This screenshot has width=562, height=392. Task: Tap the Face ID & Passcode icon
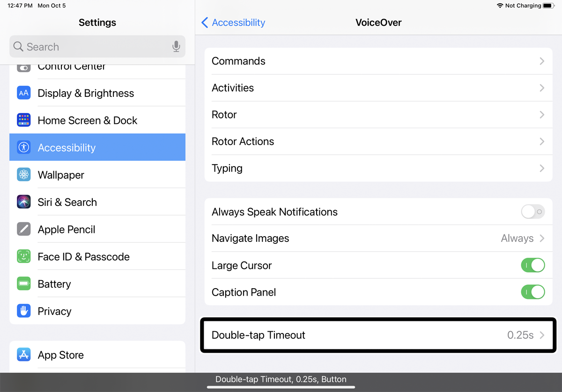tap(24, 256)
